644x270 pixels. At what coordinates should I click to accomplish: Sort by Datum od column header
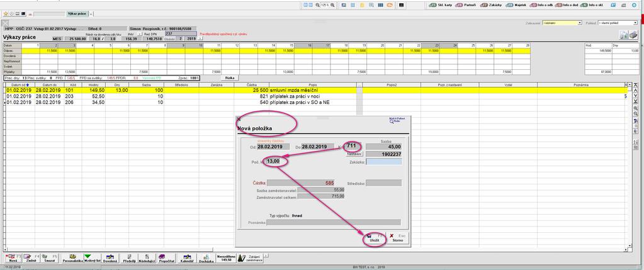click(20, 84)
